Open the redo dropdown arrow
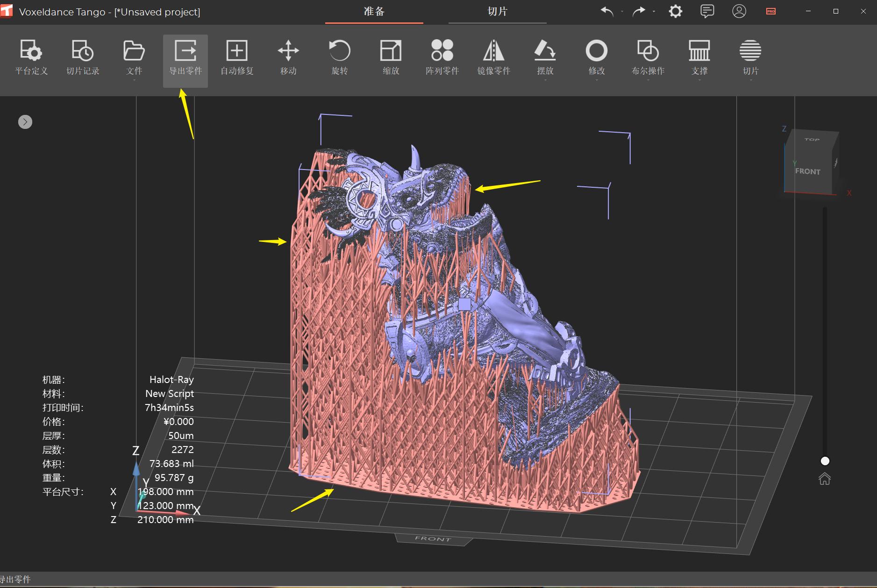This screenshot has width=877, height=588. 653,12
